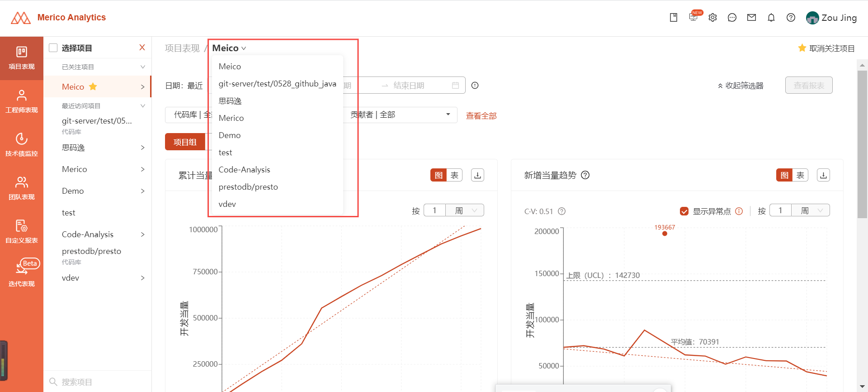The image size is (868, 392).
Task: Click help icon next to C-V: 0.51
Action: click(x=562, y=211)
